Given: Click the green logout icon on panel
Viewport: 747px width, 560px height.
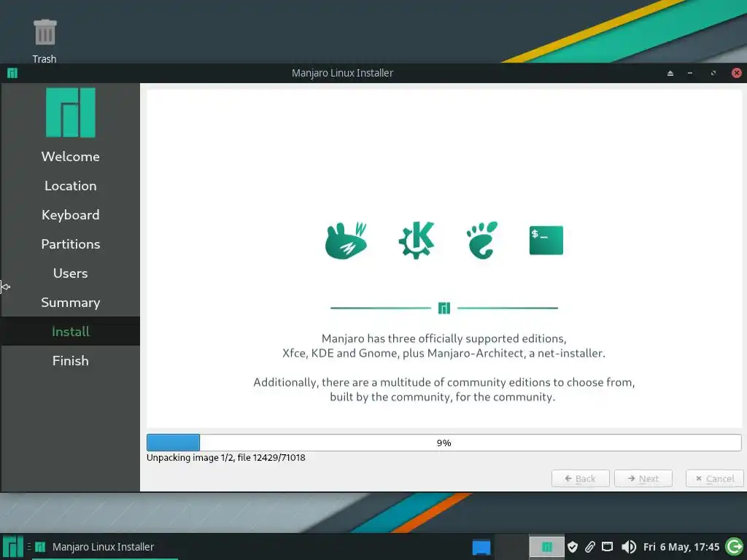Looking at the screenshot, I should 734,547.
